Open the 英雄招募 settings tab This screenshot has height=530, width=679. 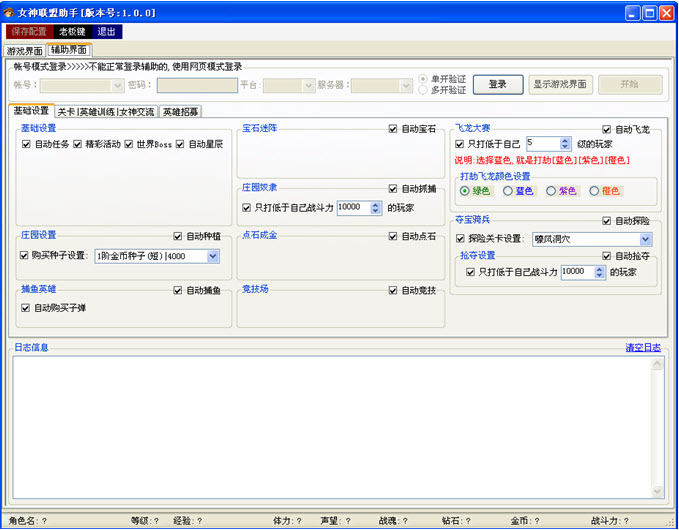(181, 112)
